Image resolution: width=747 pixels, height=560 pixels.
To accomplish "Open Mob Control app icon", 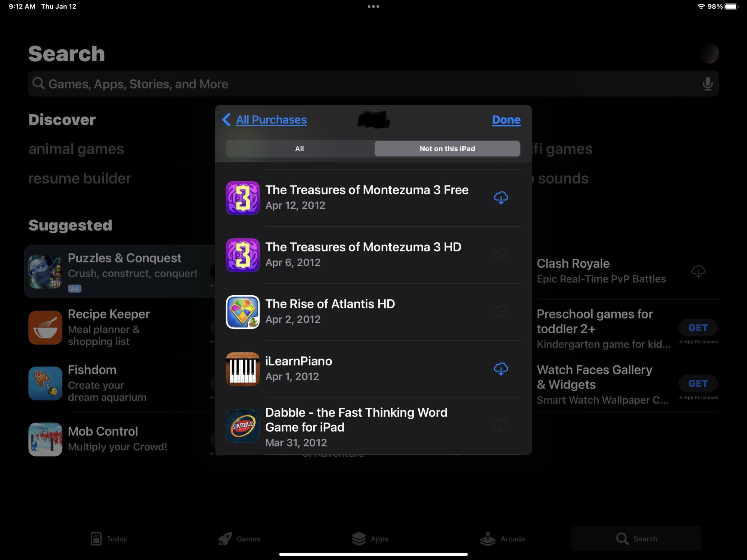I will point(45,439).
